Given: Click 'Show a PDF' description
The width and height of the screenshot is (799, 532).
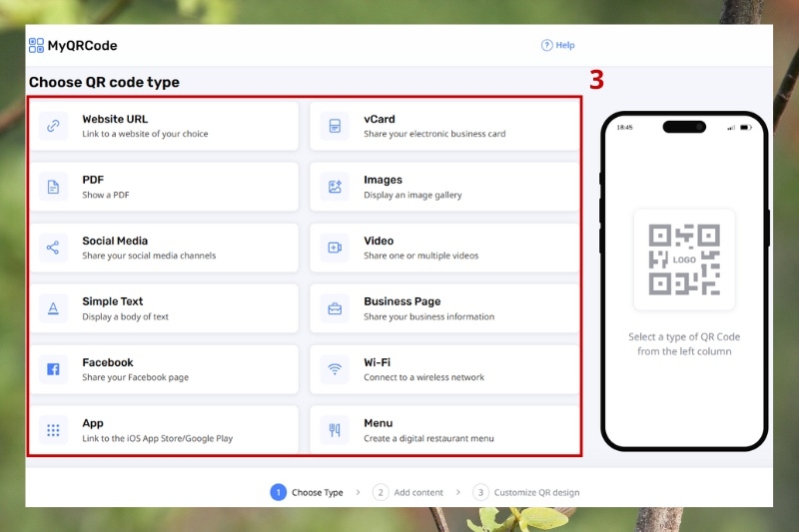Looking at the screenshot, I should [106, 195].
